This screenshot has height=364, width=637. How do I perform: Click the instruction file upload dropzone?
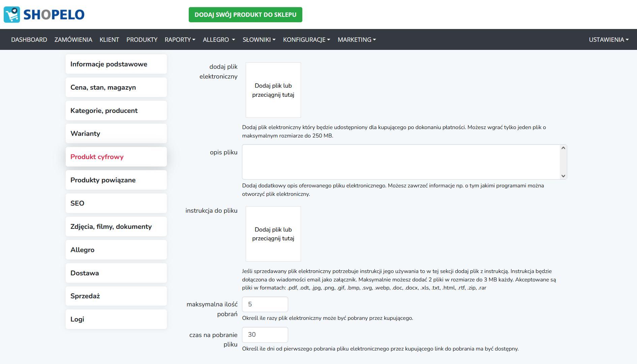point(273,234)
